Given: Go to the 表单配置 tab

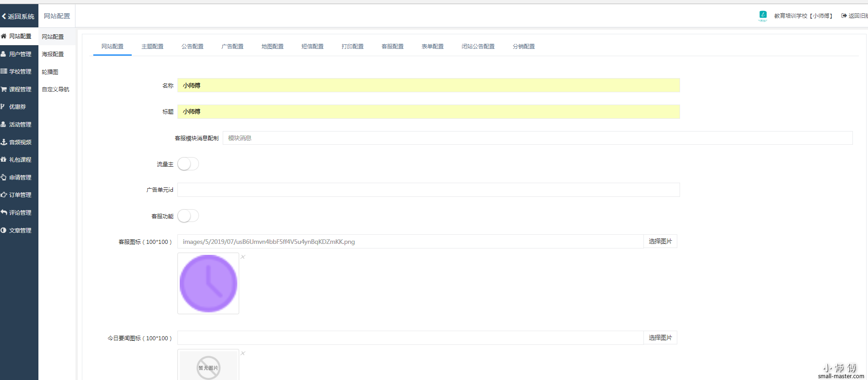Looking at the screenshot, I should coord(433,47).
